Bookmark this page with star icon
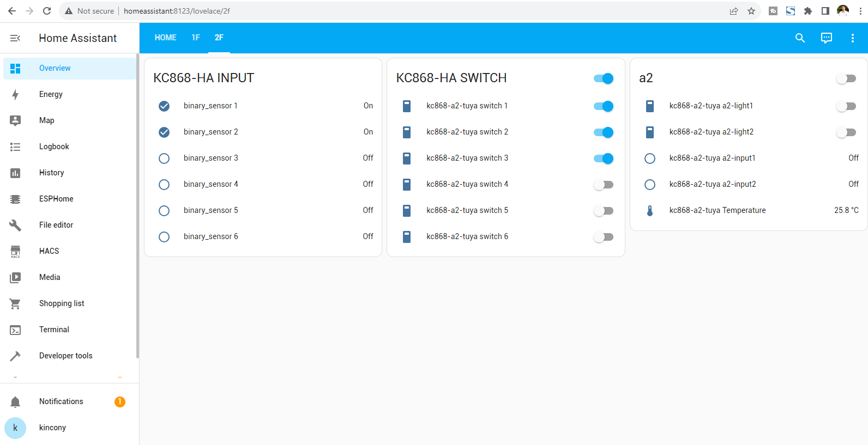This screenshot has width=868, height=445. click(x=751, y=11)
